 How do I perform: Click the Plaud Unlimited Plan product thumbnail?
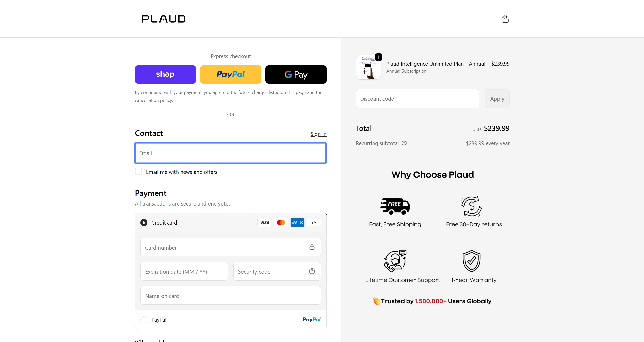(x=368, y=67)
